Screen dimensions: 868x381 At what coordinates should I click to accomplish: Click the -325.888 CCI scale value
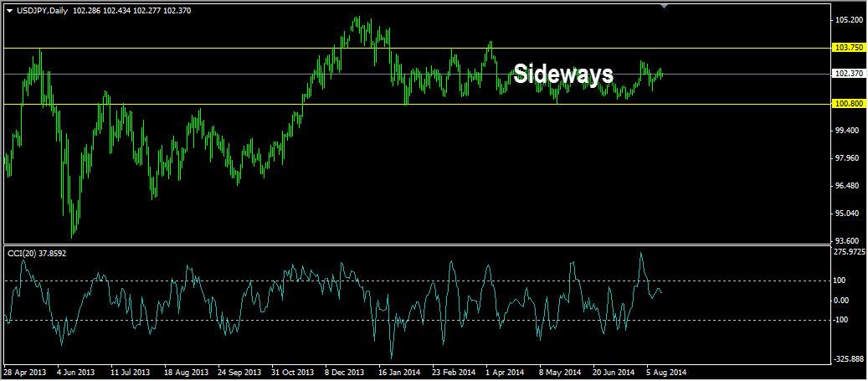click(x=850, y=359)
